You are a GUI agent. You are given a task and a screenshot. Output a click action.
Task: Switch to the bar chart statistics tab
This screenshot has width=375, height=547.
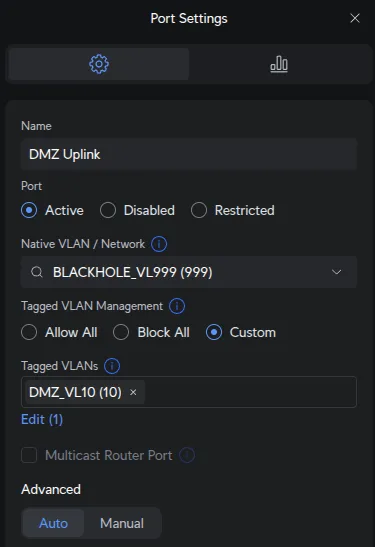279,64
